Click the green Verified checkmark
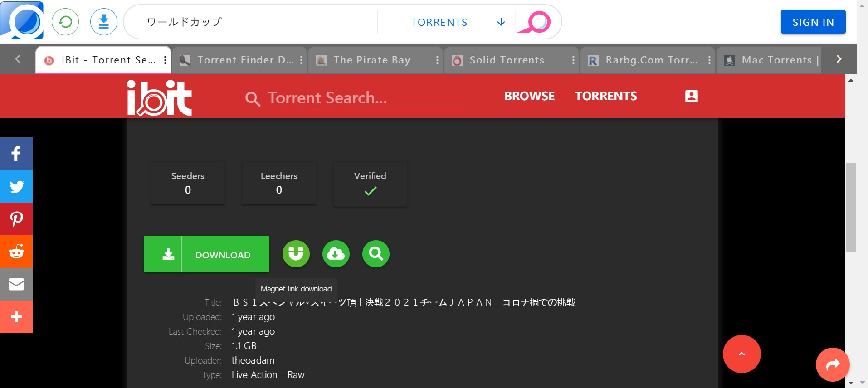This screenshot has height=388, width=868. (x=371, y=191)
